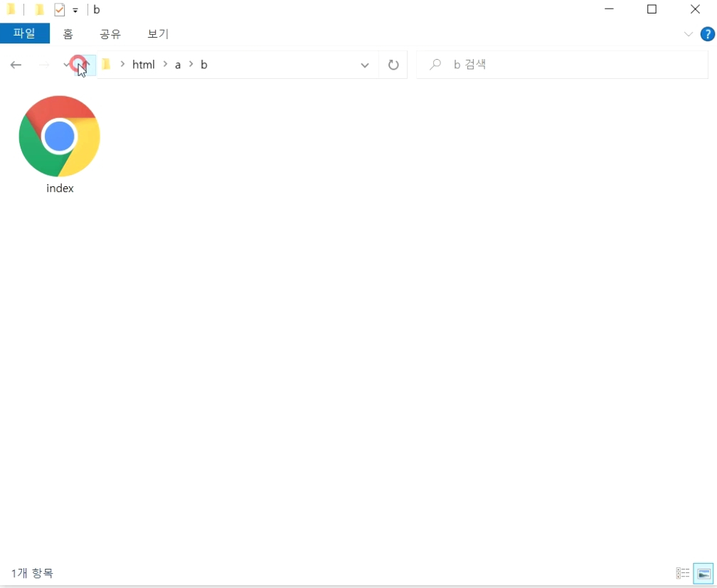Screen dimensions: 717x588
Task: Click the forward navigation arrow
Action: pyautogui.click(x=44, y=65)
